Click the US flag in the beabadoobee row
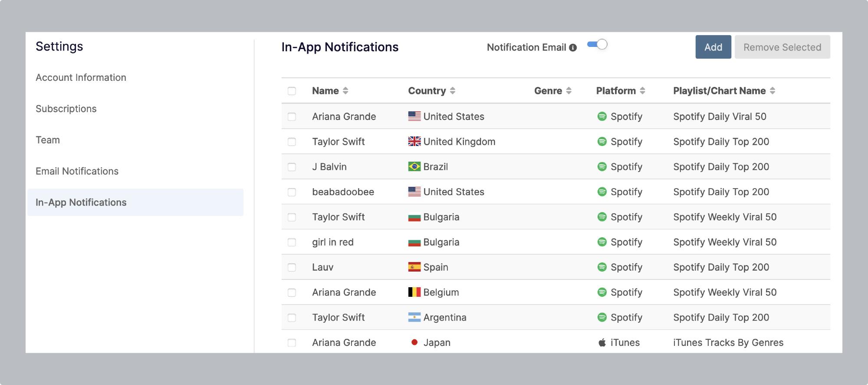This screenshot has width=868, height=385. pyautogui.click(x=414, y=192)
